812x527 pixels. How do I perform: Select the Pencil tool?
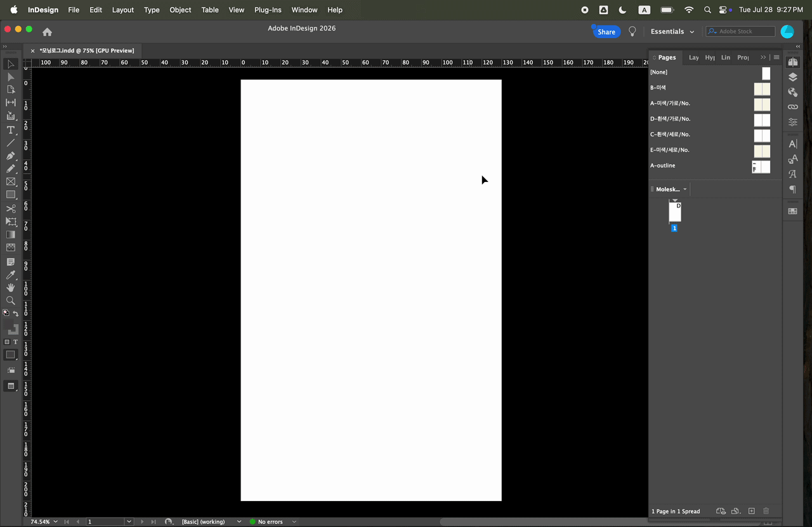(x=11, y=169)
